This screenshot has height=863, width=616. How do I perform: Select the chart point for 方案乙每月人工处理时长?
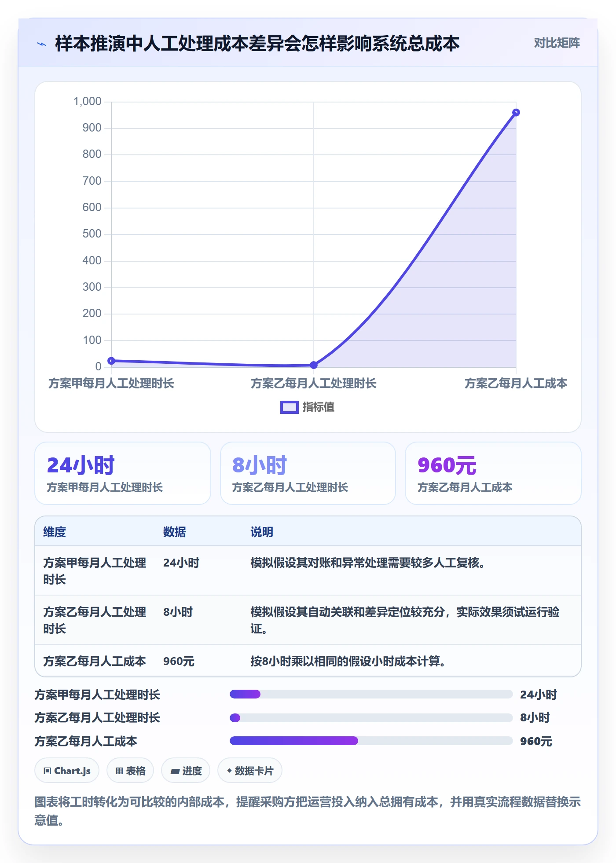coord(314,365)
